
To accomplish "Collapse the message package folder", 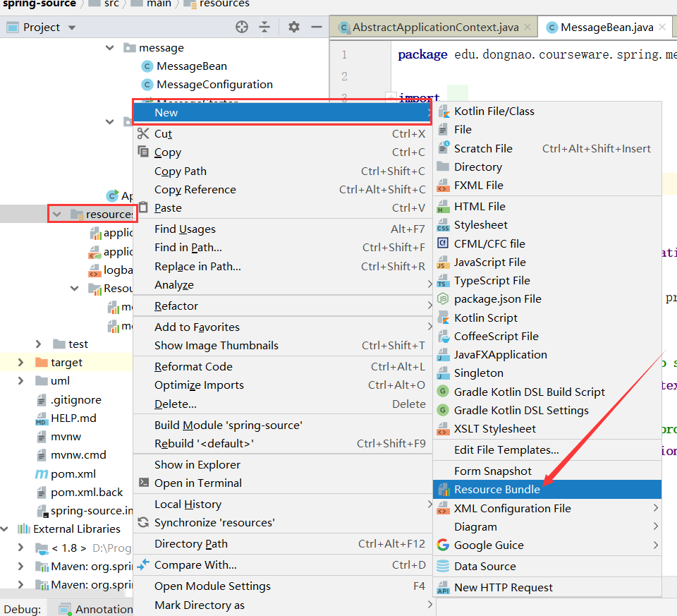I will click(x=110, y=47).
